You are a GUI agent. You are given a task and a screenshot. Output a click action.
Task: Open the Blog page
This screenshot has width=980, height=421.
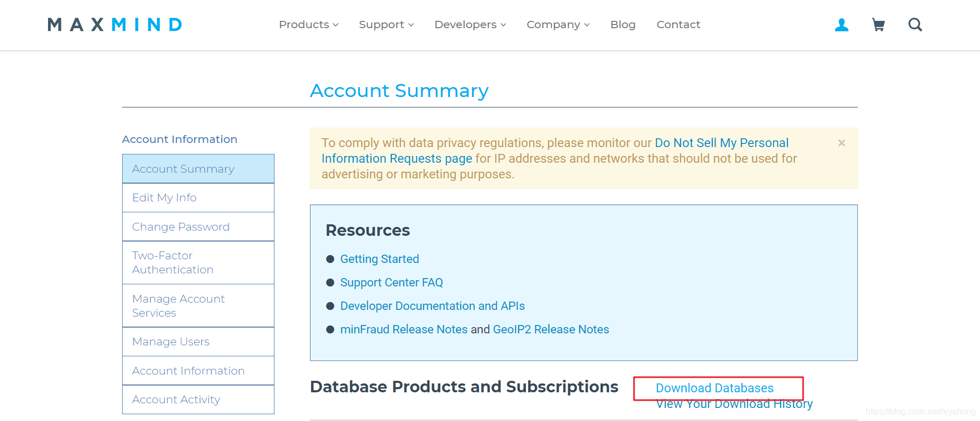[x=623, y=25]
